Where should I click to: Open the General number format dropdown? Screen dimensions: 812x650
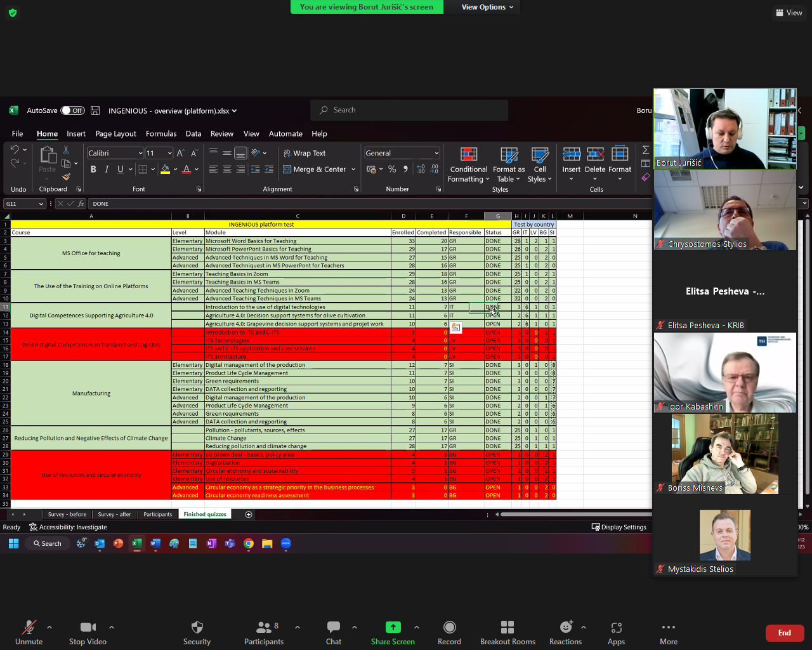436,153
